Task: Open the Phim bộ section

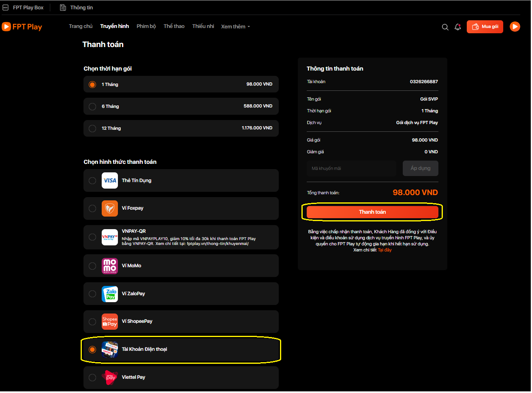Action: click(146, 26)
